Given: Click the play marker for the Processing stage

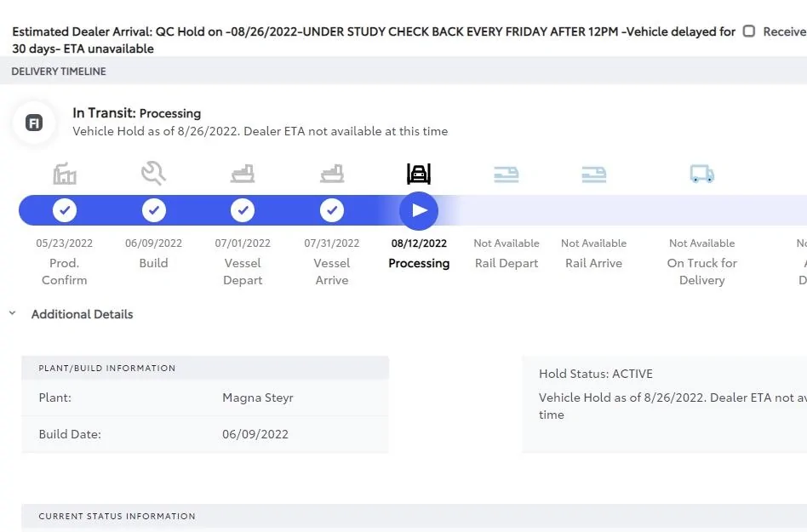Looking at the screenshot, I should [419, 211].
